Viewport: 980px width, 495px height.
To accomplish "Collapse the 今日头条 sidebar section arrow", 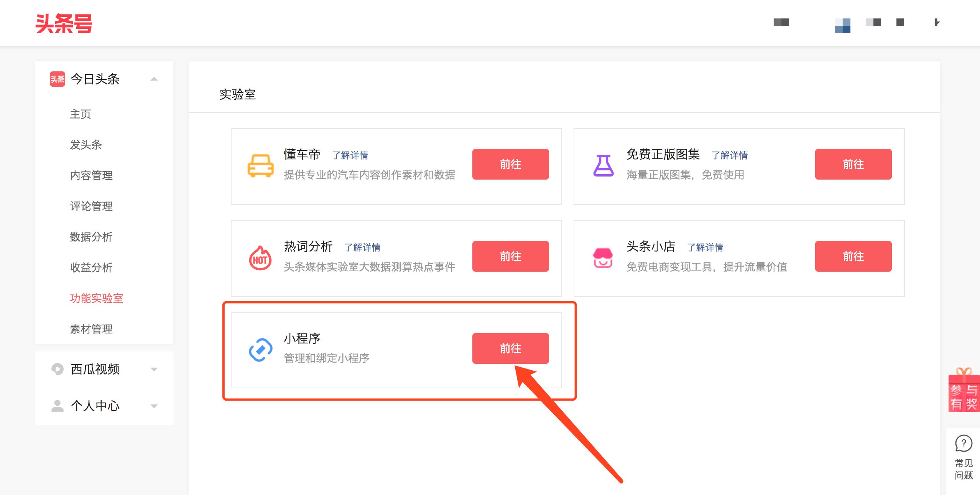I will pyautogui.click(x=154, y=79).
